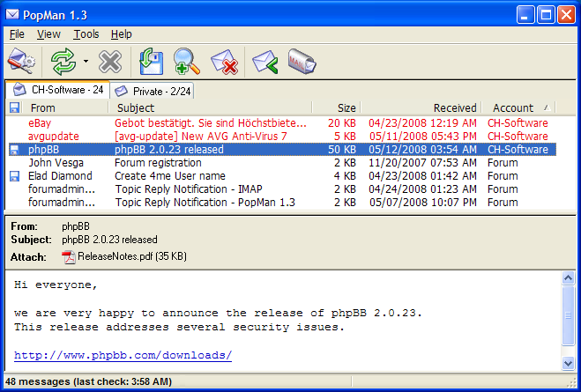Open the ReleaseNotes.pdf (35 KB) attachment
581x392 pixels.
132,256
